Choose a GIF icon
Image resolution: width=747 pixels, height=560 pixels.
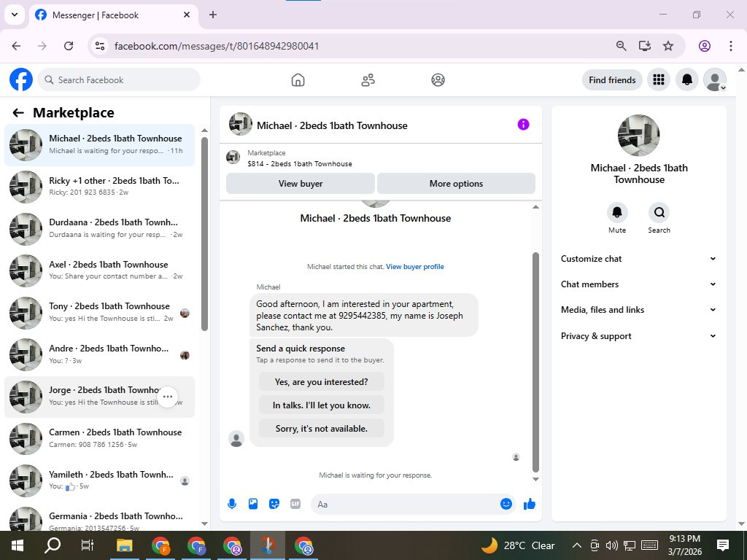295,504
